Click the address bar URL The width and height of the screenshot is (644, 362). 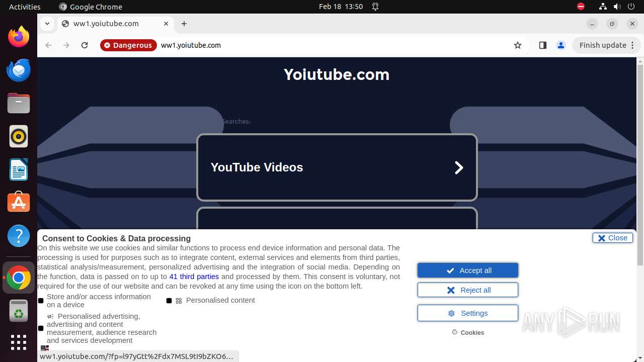pyautogui.click(x=191, y=45)
